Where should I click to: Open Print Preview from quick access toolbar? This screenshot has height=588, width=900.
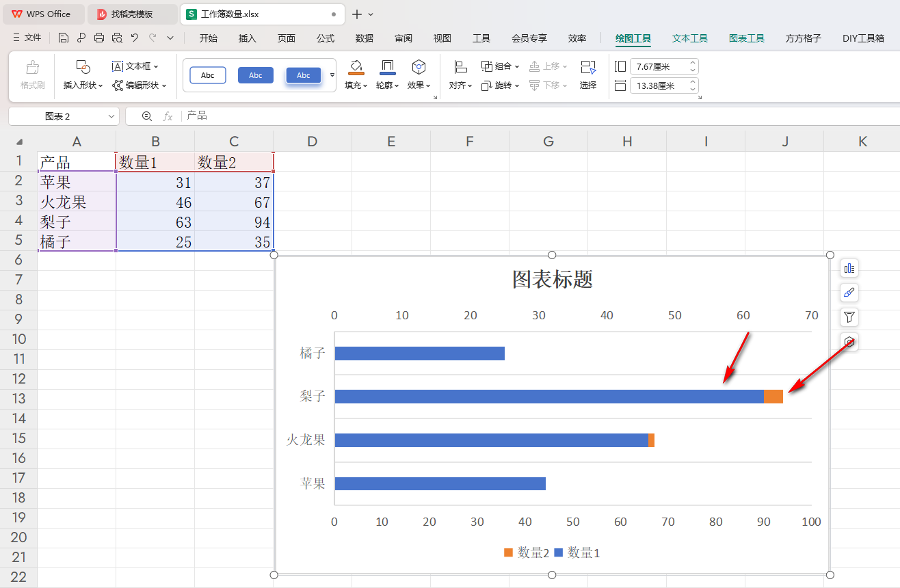point(117,38)
